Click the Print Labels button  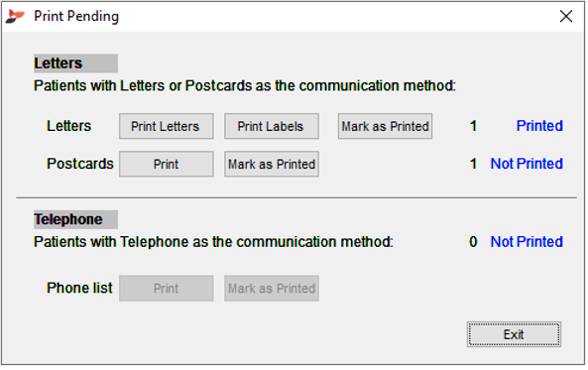272,126
